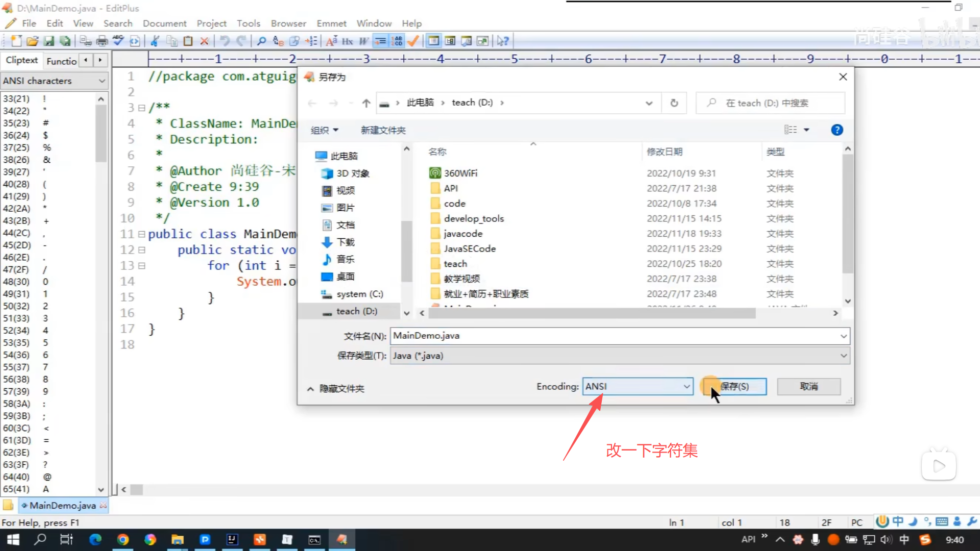980x551 pixels.
Task: Click the Hex Viewer toolbar icon
Action: coord(347,41)
